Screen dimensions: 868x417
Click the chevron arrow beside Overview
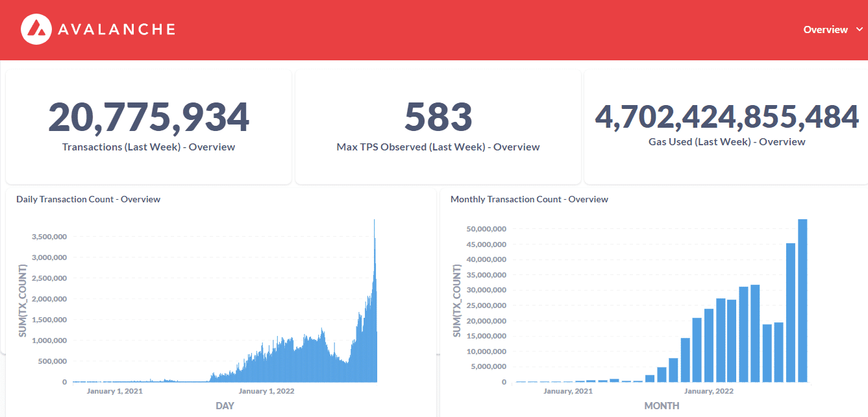click(x=860, y=29)
